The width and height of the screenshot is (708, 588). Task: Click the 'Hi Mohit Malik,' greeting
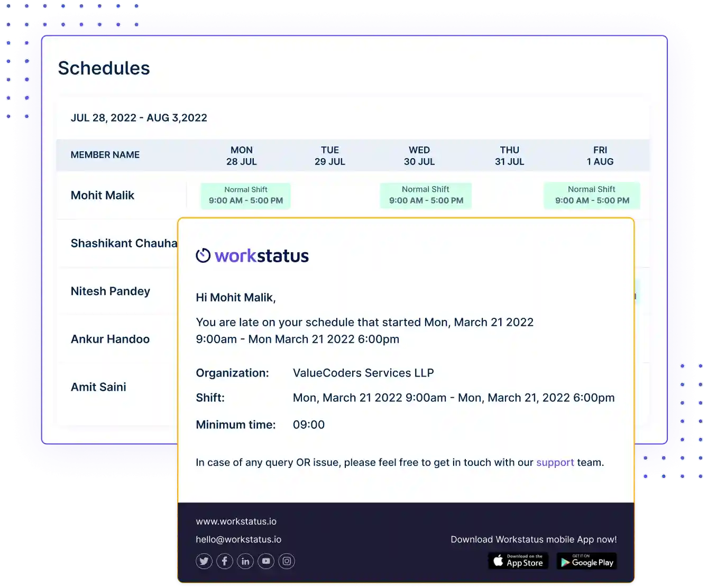click(236, 298)
